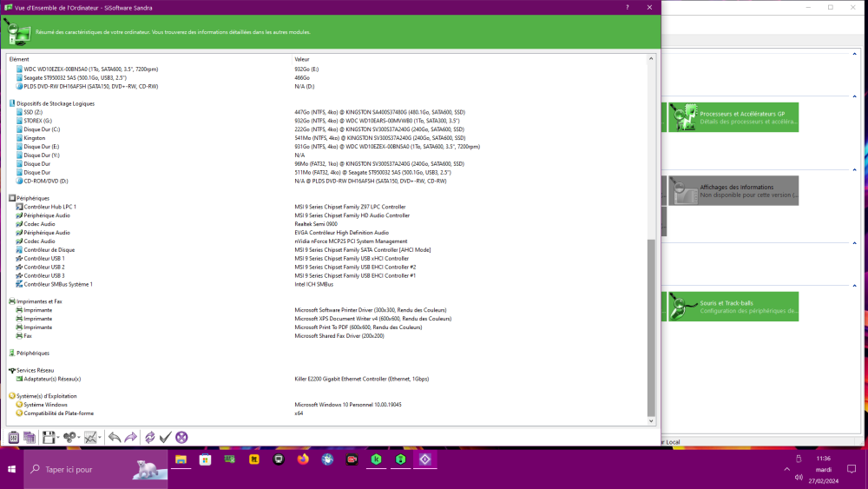Click Microsoft XPS Document Writer v4 value
Image resolution: width=868 pixels, height=489 pixels.
[373, 319]
